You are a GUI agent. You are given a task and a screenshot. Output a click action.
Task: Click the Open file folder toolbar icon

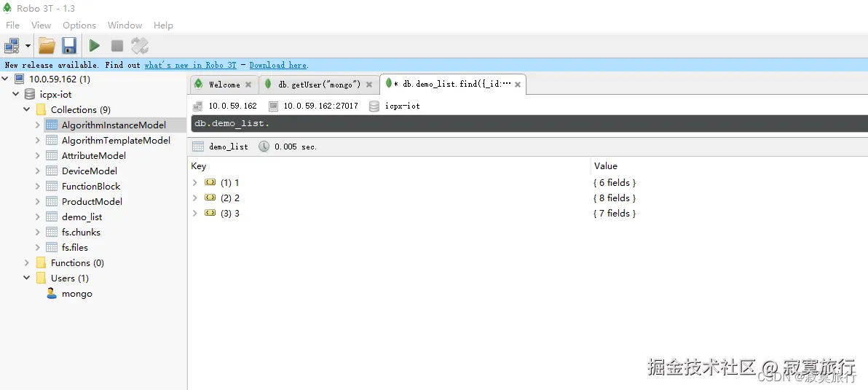(47, 46)
